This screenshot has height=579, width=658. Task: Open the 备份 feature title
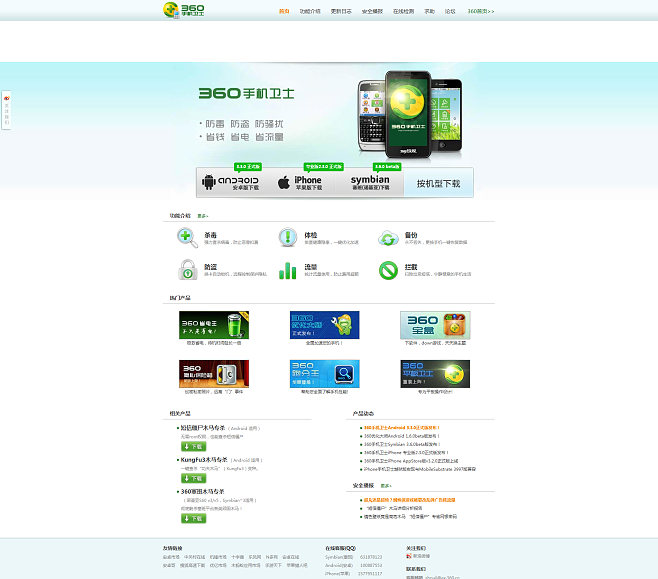[411, 235]
